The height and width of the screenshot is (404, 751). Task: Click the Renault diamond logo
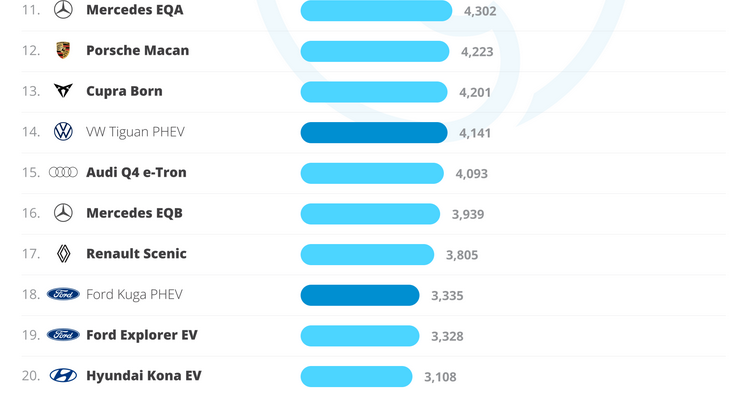coord(63,254)
